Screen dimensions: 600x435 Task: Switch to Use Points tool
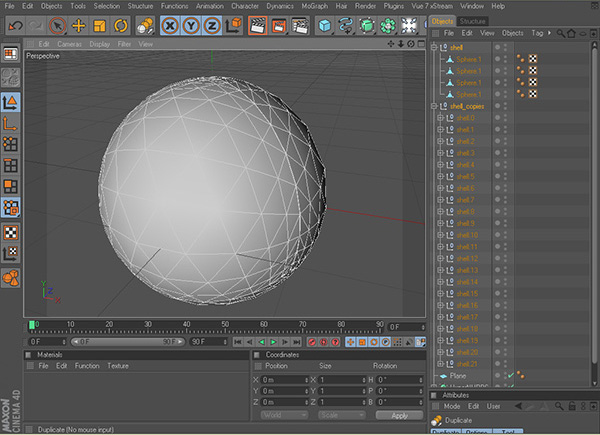click(x=10, y=144)
